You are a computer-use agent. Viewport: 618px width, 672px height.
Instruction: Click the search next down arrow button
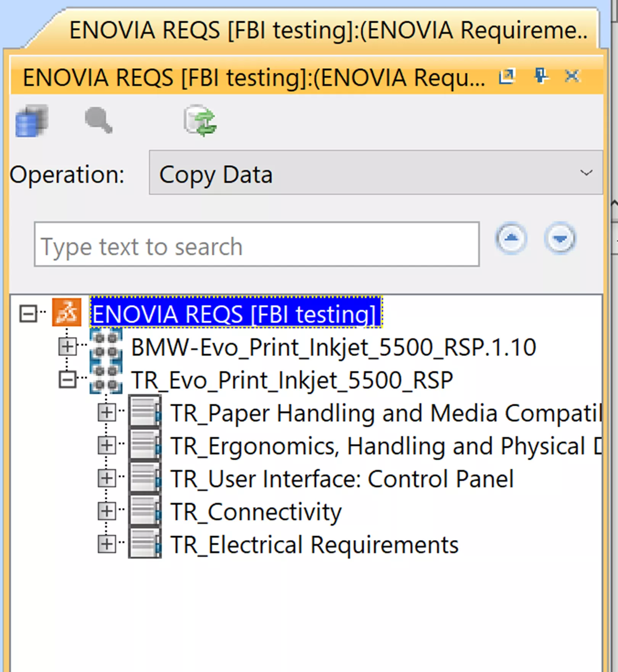(x=560, y=239)
